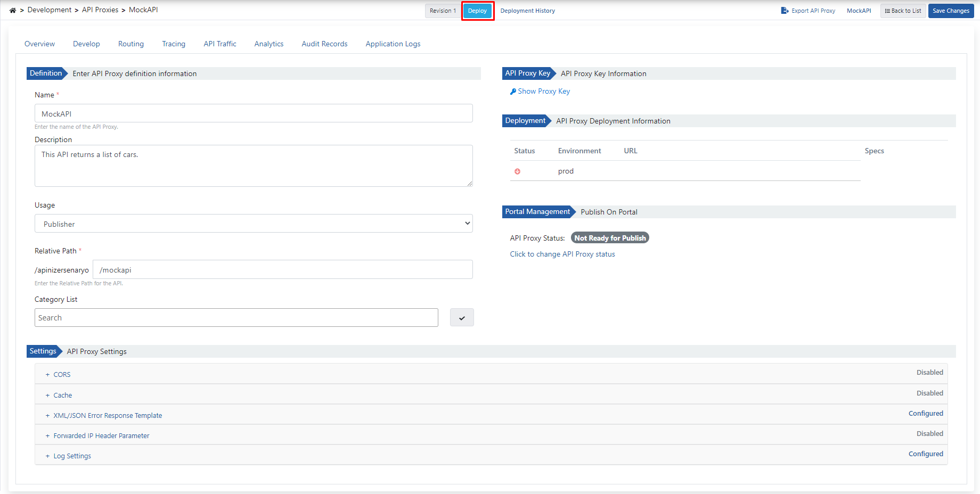Click the key icon next to Show Proxy Key
This screenshot has width=980, height=494.
[x=512, y=91]
